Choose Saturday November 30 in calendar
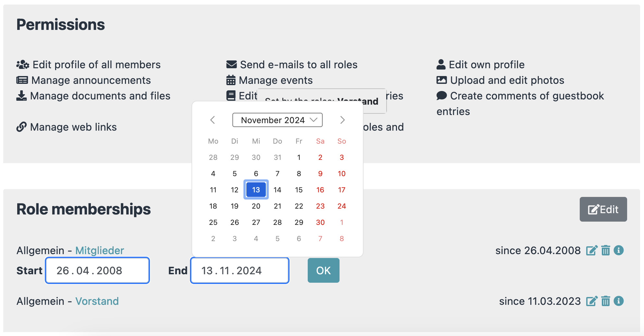The width and height of the screenshot is (644, 336). coord(320,222)
